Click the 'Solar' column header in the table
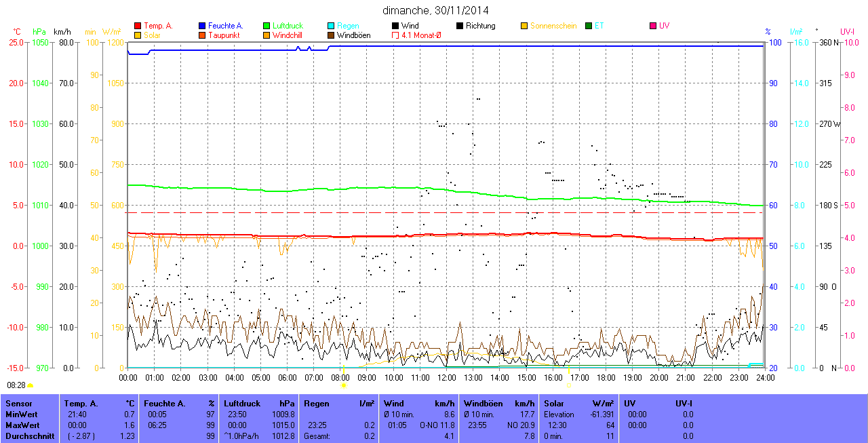 click(554, 404)
